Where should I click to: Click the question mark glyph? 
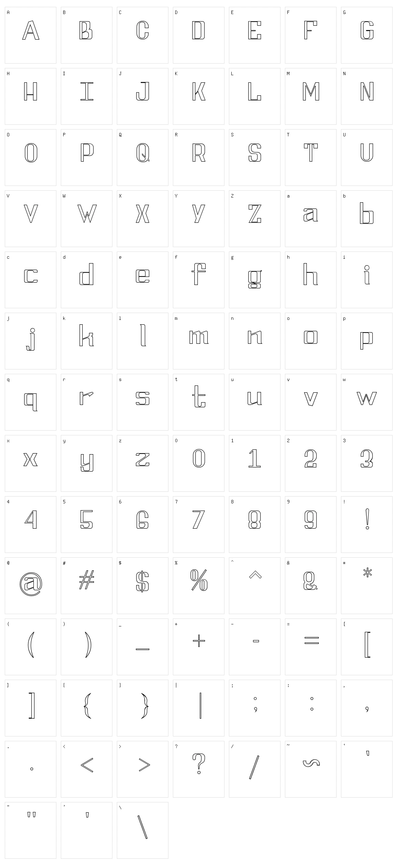tap(199, 763)
